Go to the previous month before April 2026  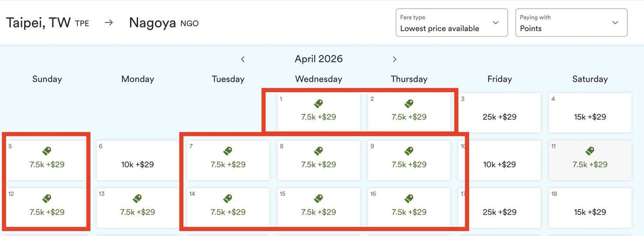(x=243, y=59)
